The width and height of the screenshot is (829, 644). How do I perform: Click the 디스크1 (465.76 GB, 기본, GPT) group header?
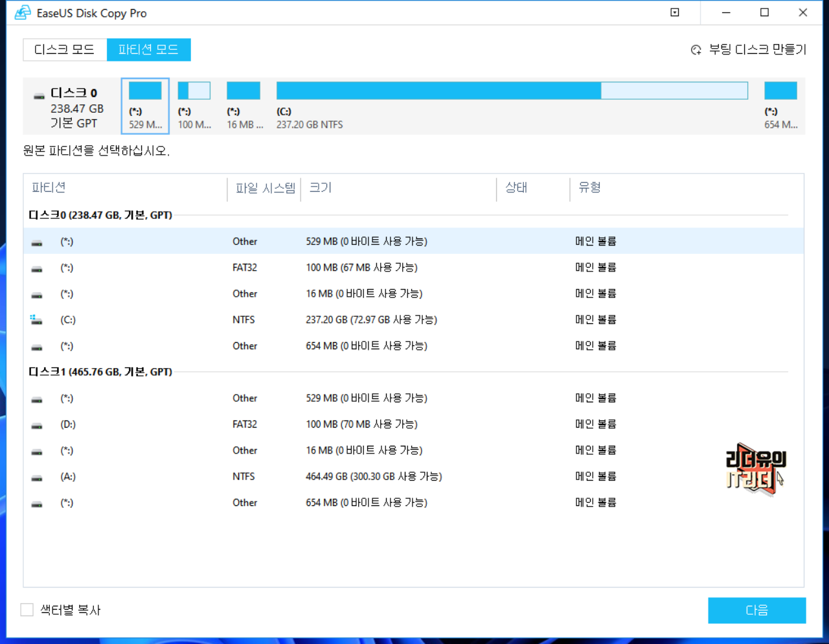click(x=100, y=372)
